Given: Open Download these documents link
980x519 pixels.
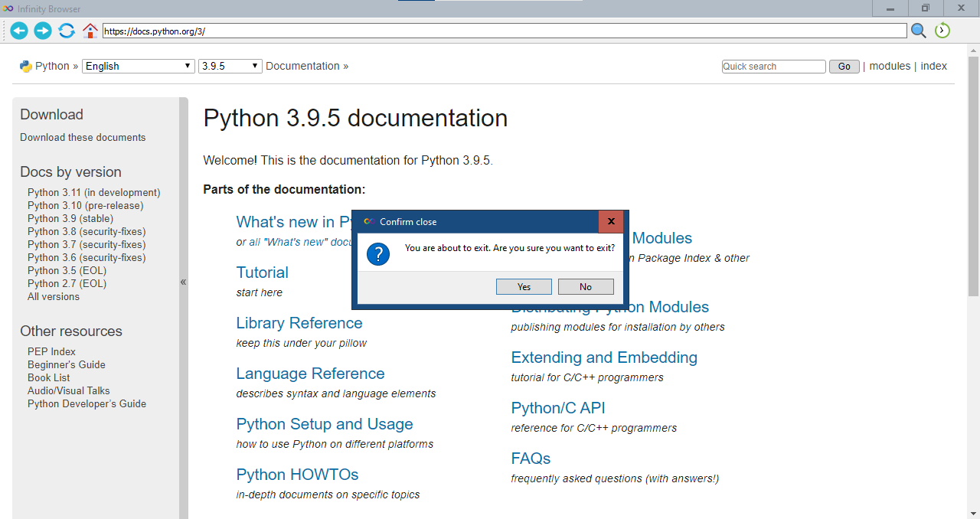Looking at the screenshot, I should click(83, 138).
